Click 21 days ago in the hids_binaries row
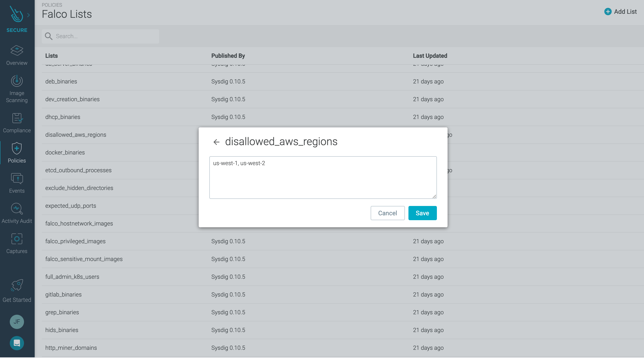Image resolution: width=644 pixels, height=360 pixels. [428, 330]
